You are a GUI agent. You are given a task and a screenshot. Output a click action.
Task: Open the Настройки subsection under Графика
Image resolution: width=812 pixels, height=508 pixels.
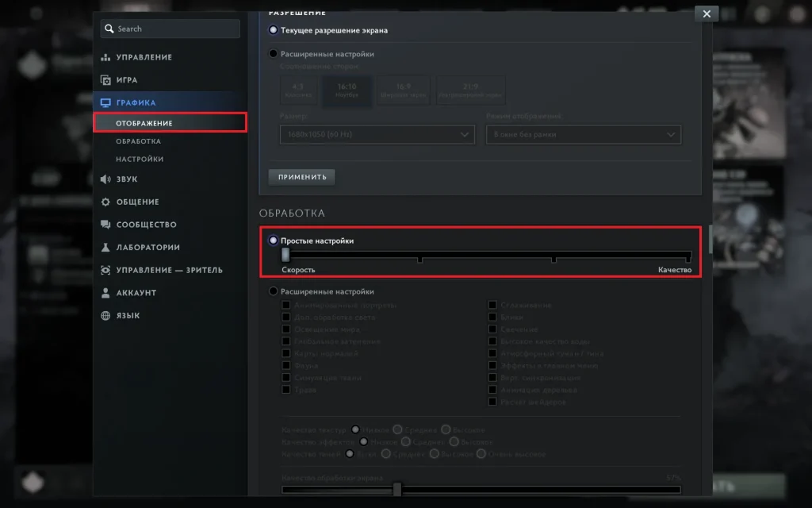(140, 159)
